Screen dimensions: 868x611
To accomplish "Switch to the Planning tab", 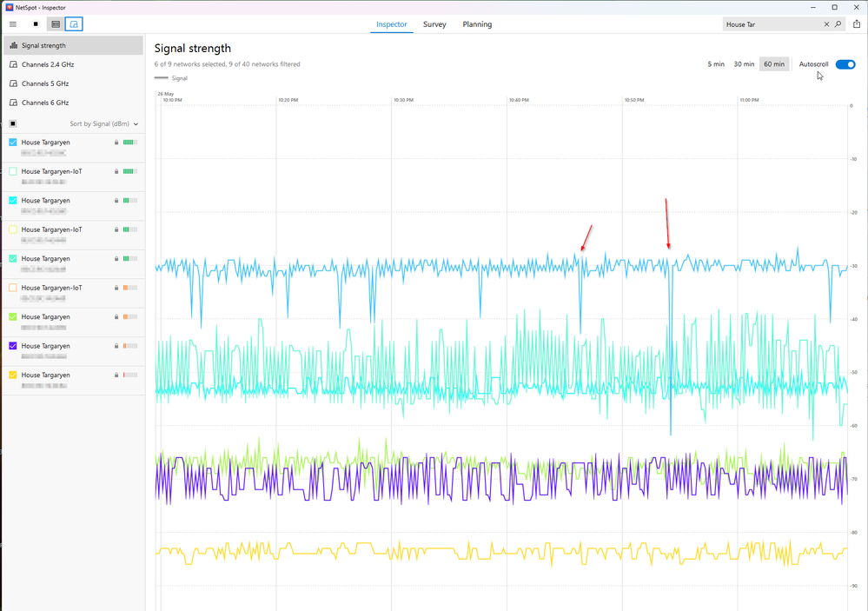I will click(x=477, y=24).
